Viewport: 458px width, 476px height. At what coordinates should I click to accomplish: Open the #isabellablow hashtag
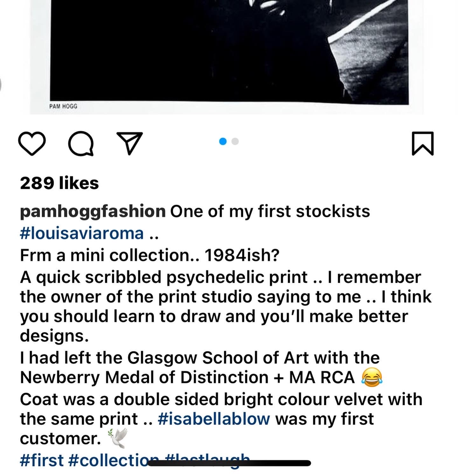[214, 419]
